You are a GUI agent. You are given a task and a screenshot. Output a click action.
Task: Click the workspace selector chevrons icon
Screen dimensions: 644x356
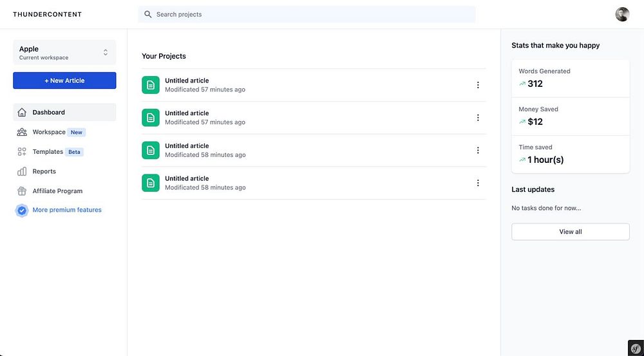pyautogui.click(x=106, y=53)
